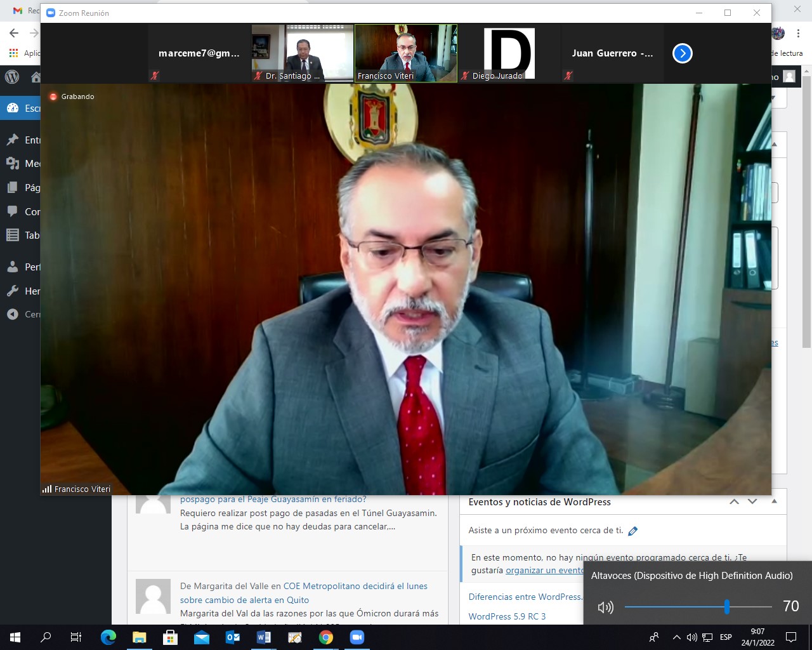This screenshot has width=812, height=650.
Task: Select Juan Guerrero participant tile
Action: point(613,53)
